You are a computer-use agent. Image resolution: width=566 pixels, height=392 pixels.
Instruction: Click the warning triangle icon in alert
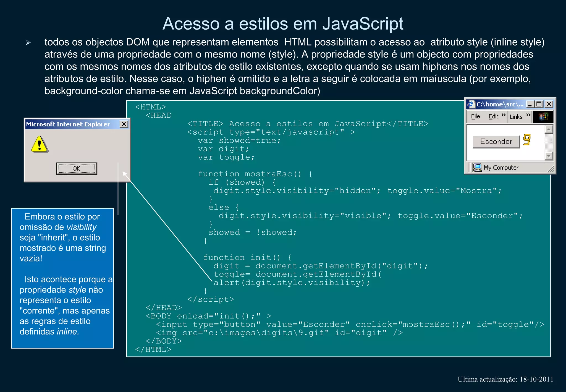tap(40, 144)
